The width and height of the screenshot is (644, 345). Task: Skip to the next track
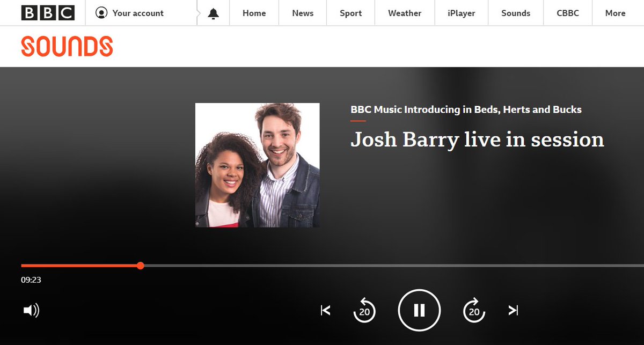pyautogui.click(x=513, y=310)
